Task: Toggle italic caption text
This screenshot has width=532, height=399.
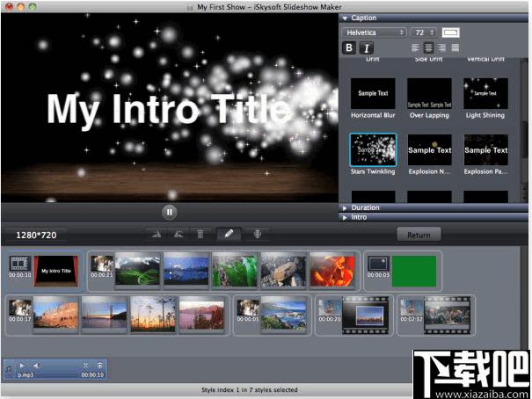Action: 367,48
